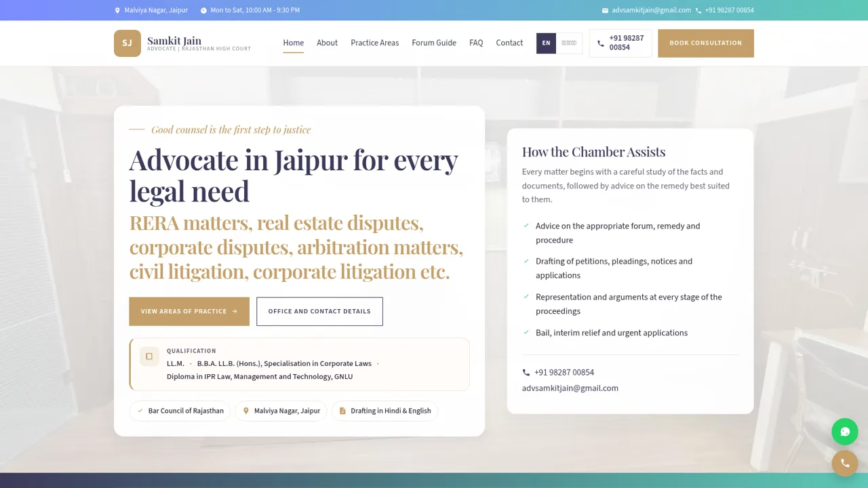The image size is (868, 488).
Task: Click the location pin in Malviya Nagar chip
Action: click(246, 411)
